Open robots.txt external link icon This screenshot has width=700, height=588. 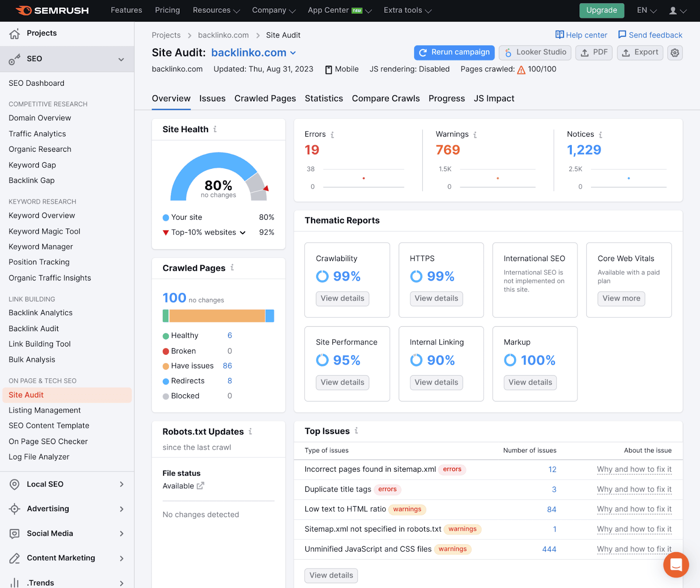(200, 486)
